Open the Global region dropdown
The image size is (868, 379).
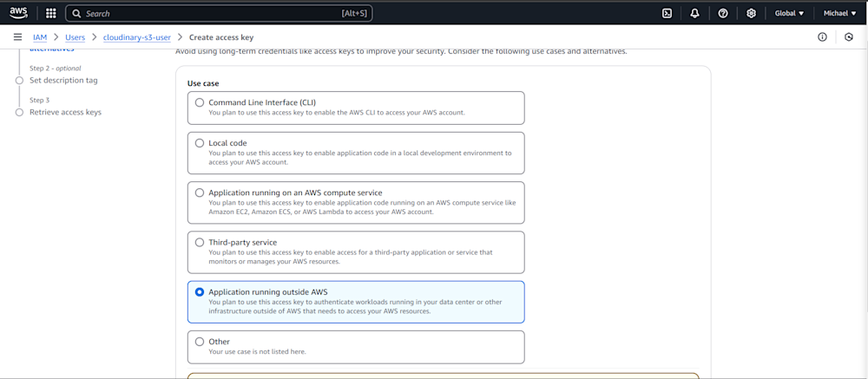[x=789, y=13]
